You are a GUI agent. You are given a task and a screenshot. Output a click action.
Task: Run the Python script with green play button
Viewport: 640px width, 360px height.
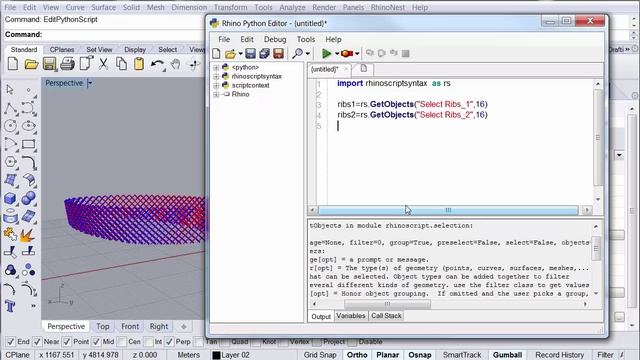click(326, 53)
